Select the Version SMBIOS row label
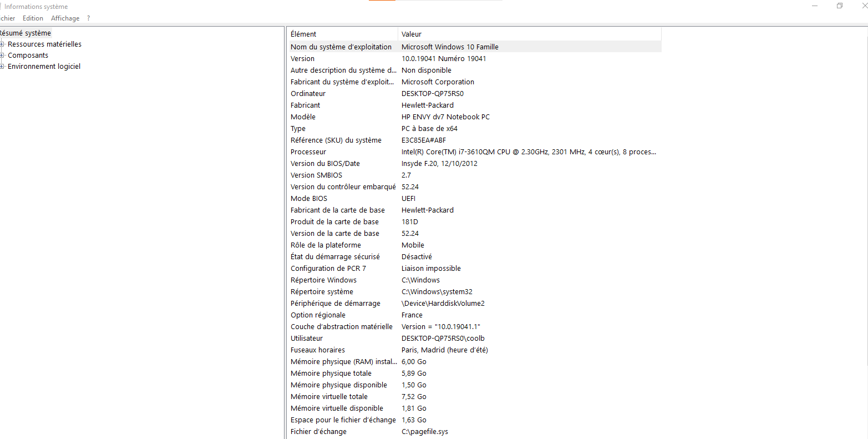 tap(316, 175)
